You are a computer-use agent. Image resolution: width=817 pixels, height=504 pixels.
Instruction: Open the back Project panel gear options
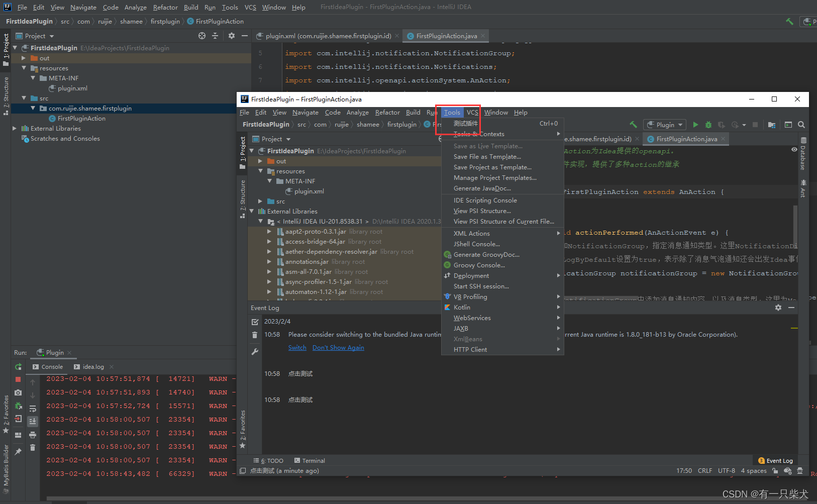tap(232, 36)
